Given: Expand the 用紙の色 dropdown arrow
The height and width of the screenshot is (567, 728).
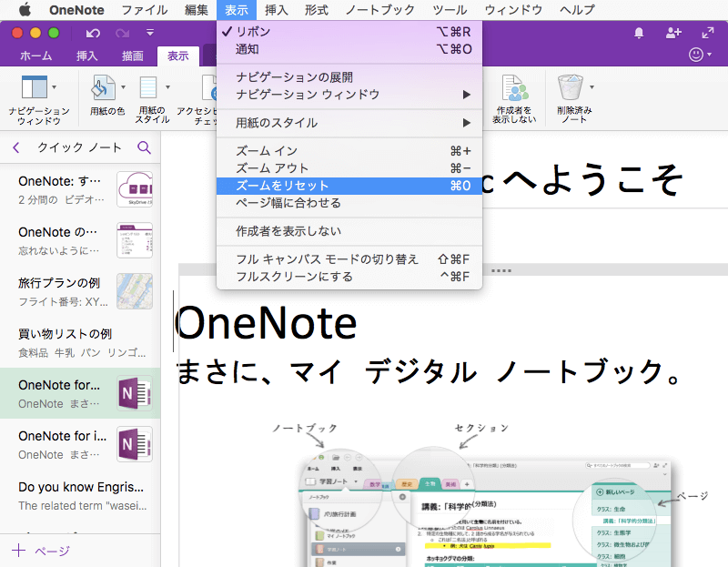Looking at the screenshot, I should 123,87.
